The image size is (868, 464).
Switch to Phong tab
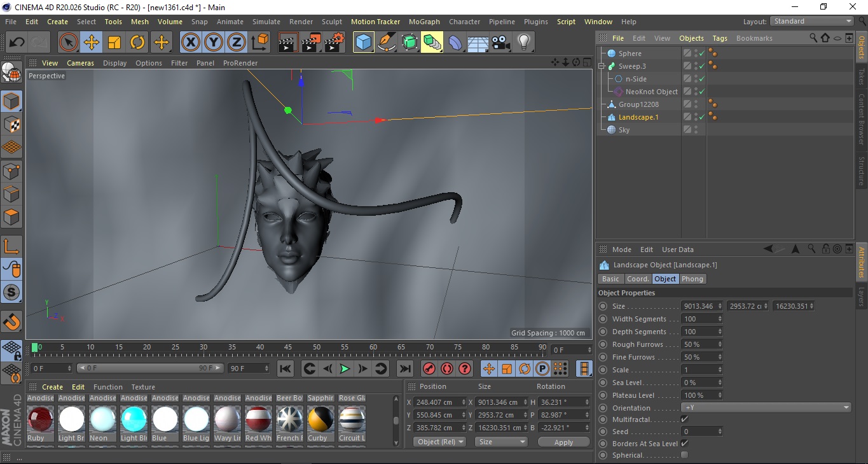692,279
